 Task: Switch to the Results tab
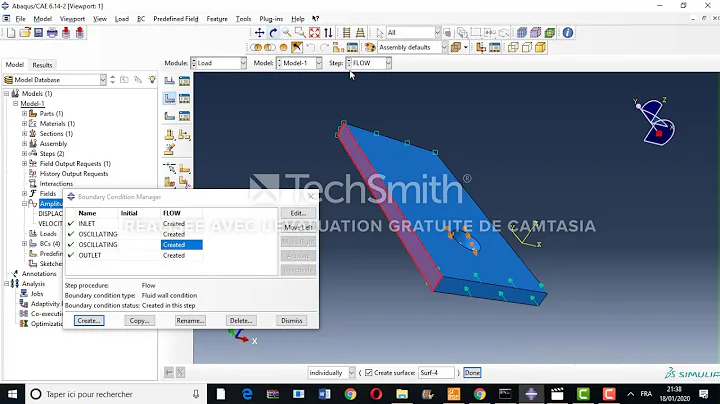pyautogui.click(x=42, y=65)
